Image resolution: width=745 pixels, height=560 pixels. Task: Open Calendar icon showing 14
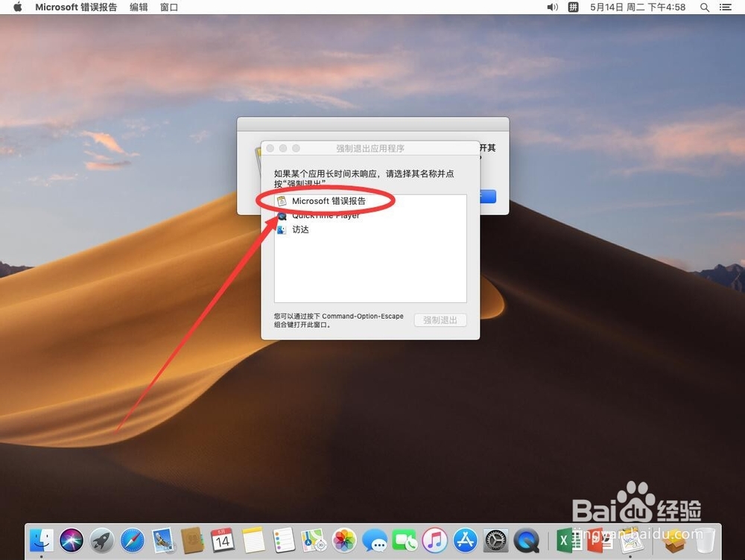coord(223,540)
